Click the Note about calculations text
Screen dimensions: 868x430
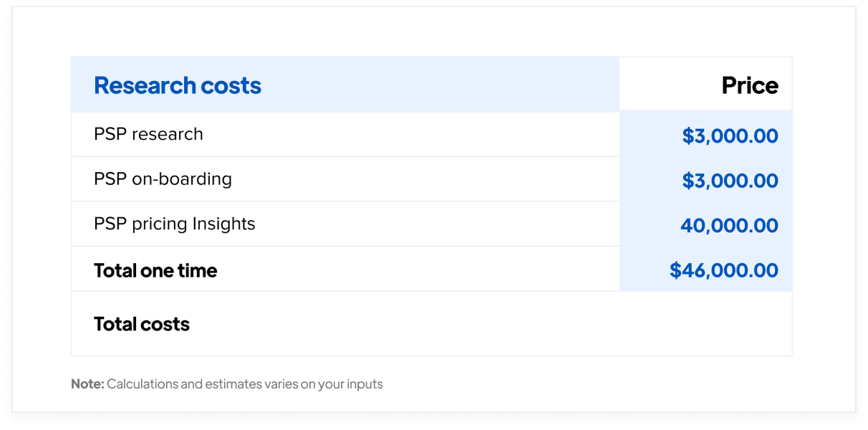click(x=227, y=384)
